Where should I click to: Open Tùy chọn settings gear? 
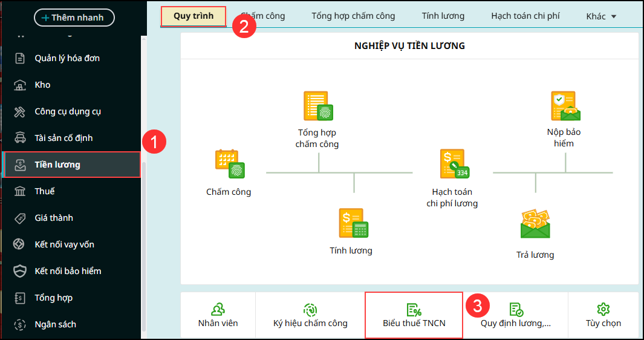pos(603,315)
